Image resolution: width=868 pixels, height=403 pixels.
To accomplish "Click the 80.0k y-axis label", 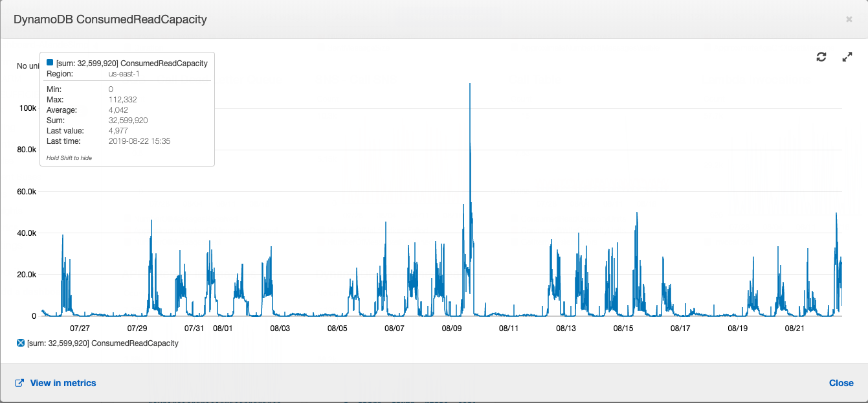I will 26,149.
